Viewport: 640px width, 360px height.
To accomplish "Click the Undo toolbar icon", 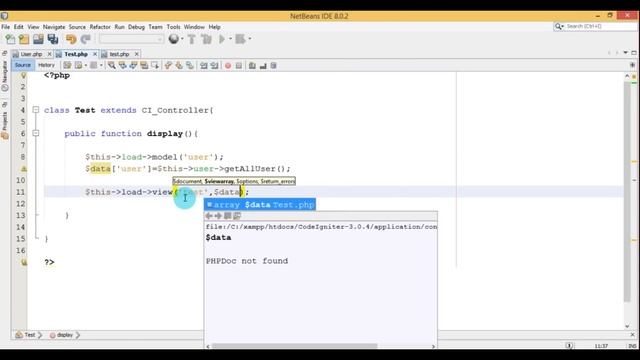I will pos(71,39).
